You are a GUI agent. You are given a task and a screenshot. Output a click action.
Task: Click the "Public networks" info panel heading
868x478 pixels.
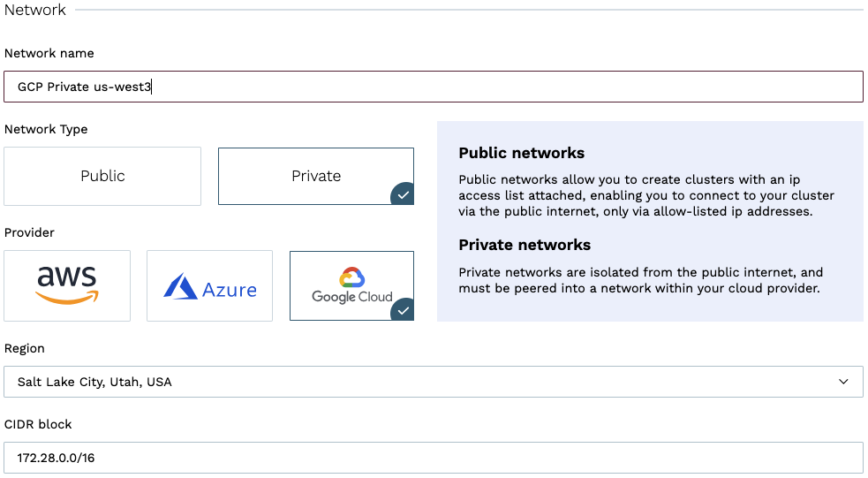coord(521,153)
